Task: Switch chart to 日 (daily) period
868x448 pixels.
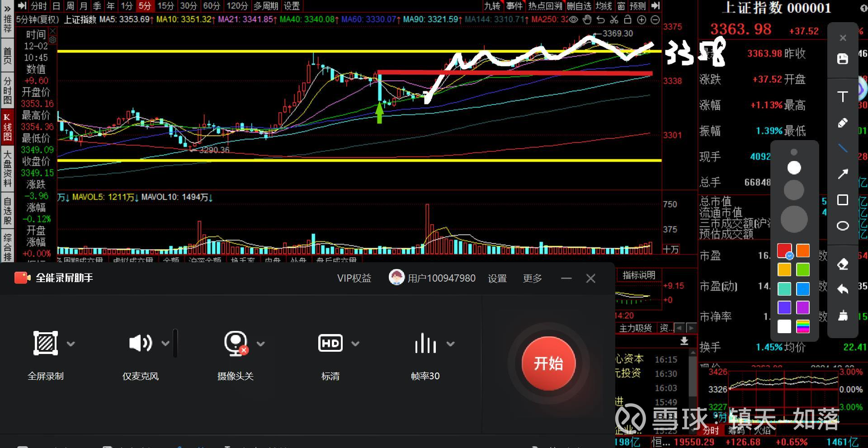Action: pos(56,5)
